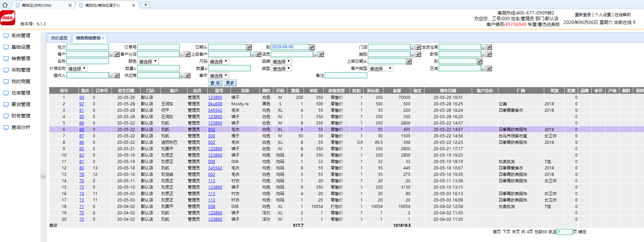Open the 类型 dropdown
The image size is (644, 242).
coord(281,69)
